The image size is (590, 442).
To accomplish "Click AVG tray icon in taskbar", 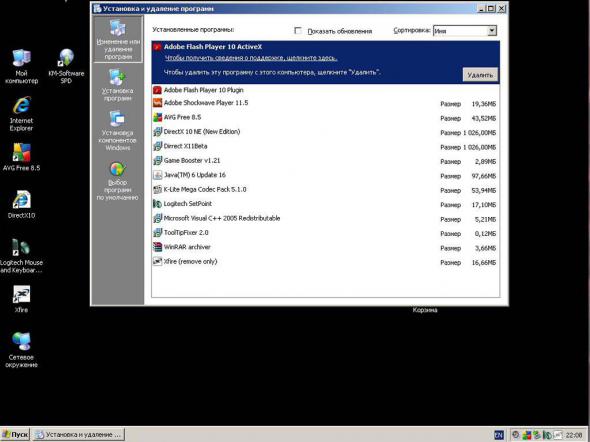I will pos(526,435).
